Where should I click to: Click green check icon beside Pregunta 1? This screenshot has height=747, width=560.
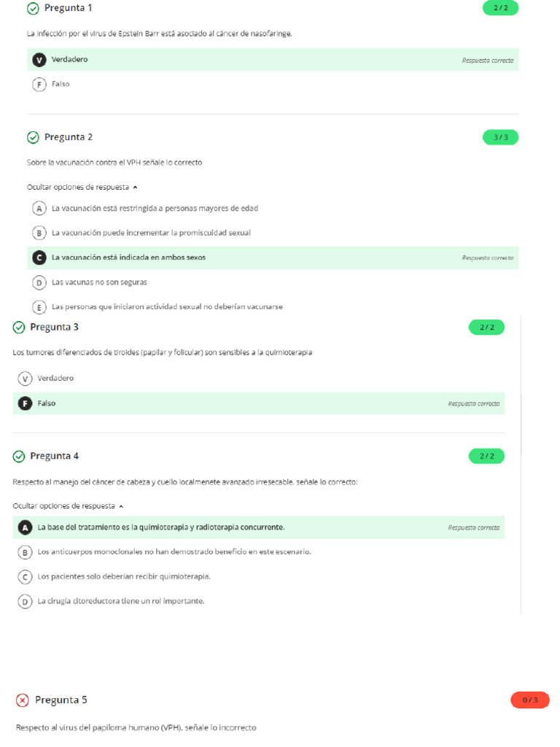pyautogui.click(x=33, y=8)
